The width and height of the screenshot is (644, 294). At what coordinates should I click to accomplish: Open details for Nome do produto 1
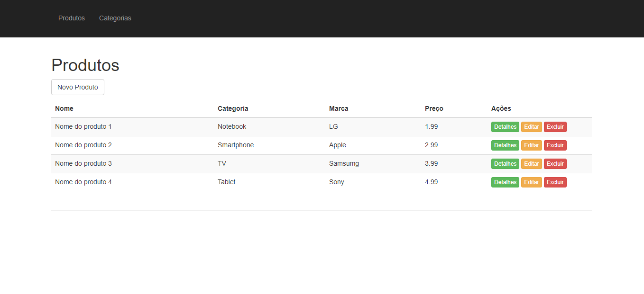click(505, 126)
